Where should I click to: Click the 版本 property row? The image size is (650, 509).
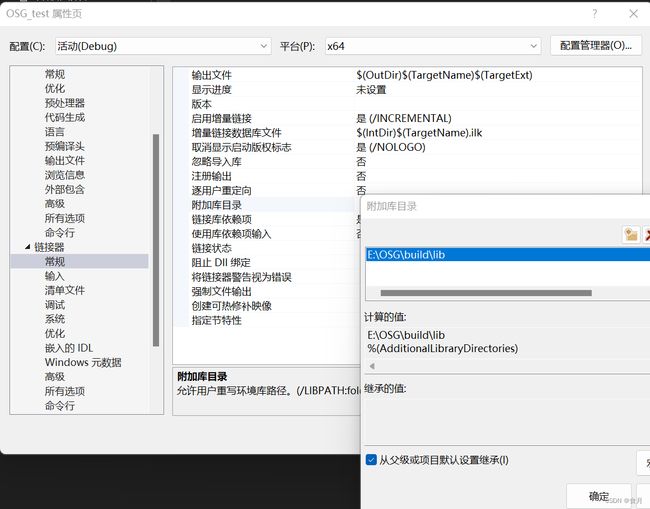click(x=415, y=104)
